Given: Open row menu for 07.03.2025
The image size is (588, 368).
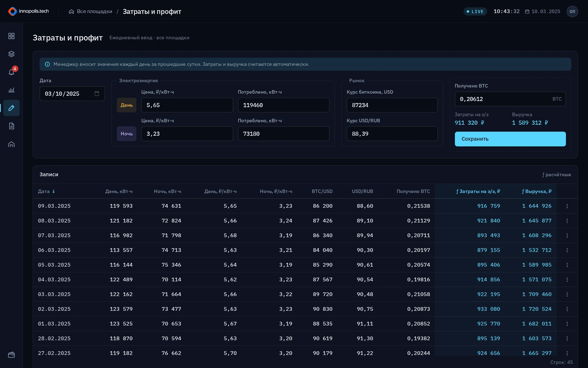Looking at the screenshot, I should [567, 236].
